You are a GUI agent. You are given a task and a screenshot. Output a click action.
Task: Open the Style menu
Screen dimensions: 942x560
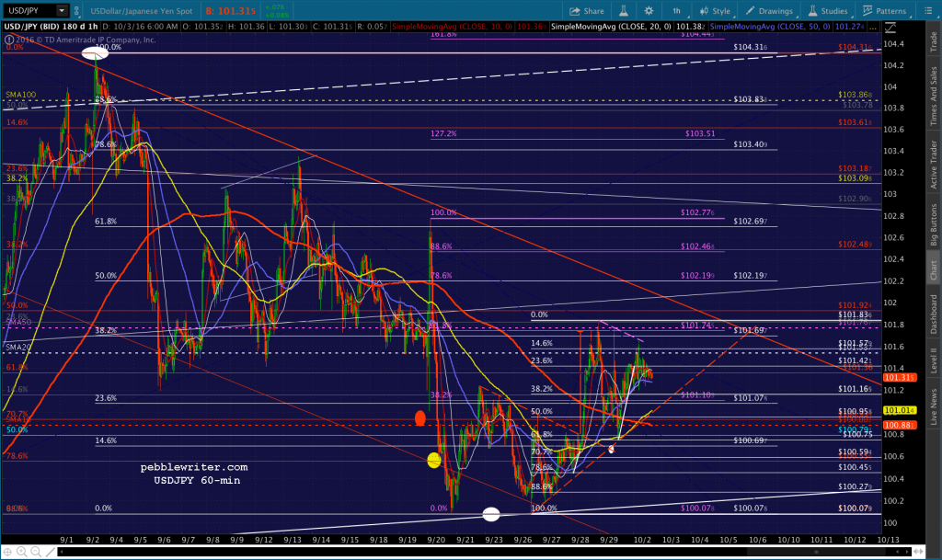pyautogui.click(x=714, y=11)
